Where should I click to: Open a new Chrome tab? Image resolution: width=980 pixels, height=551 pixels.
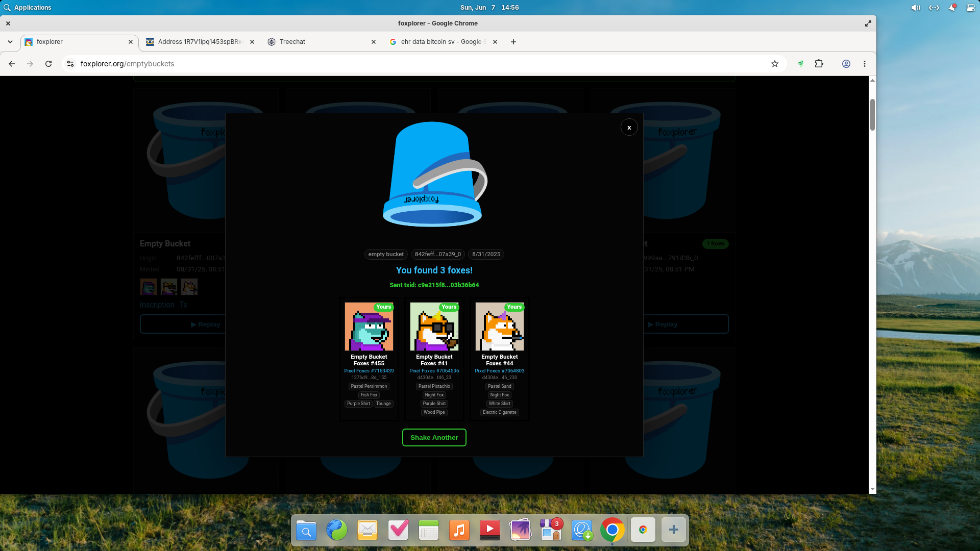513,42
